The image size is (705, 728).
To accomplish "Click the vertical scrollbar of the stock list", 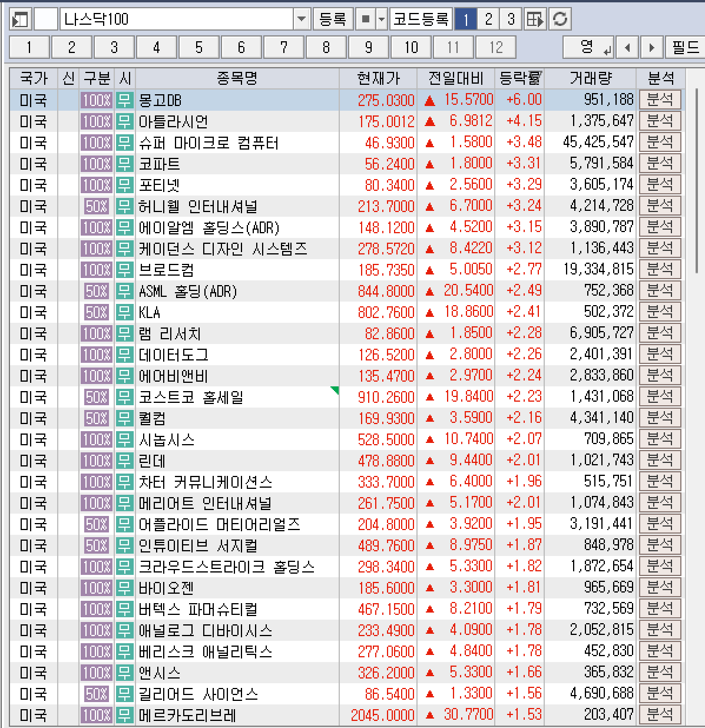I will pyautogui.click(x=697, y=180).
